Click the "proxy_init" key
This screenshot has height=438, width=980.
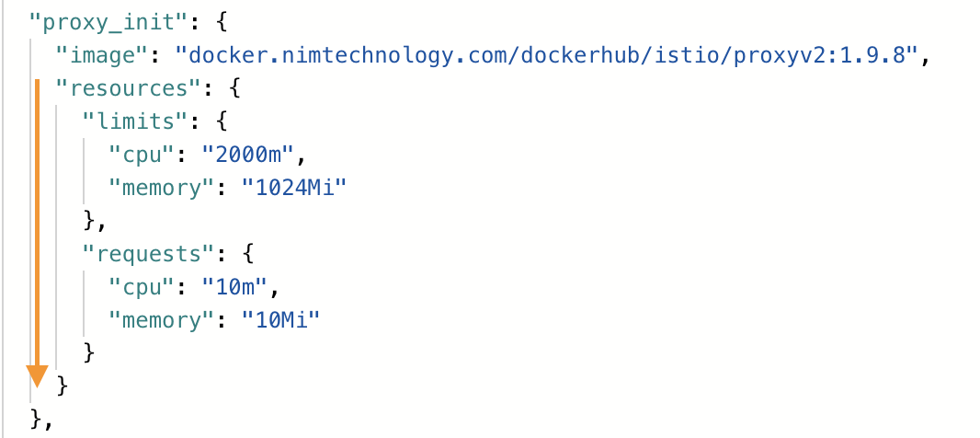108,23
